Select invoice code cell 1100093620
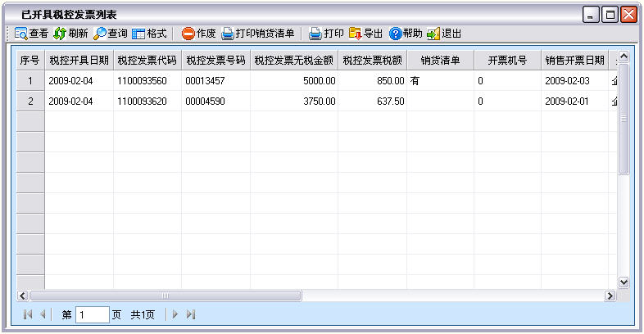Screen dimensions: 644x334 click(147, 102)
